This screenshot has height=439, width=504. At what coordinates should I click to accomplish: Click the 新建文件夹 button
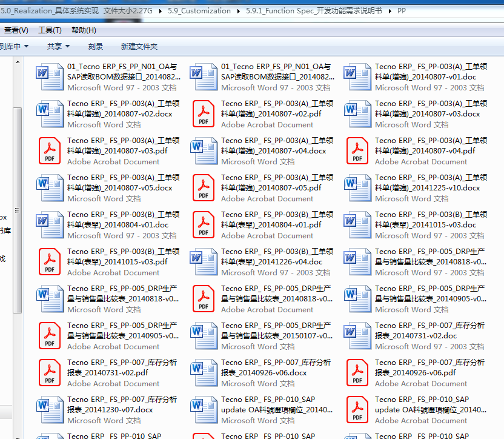(x=139, y=46)
